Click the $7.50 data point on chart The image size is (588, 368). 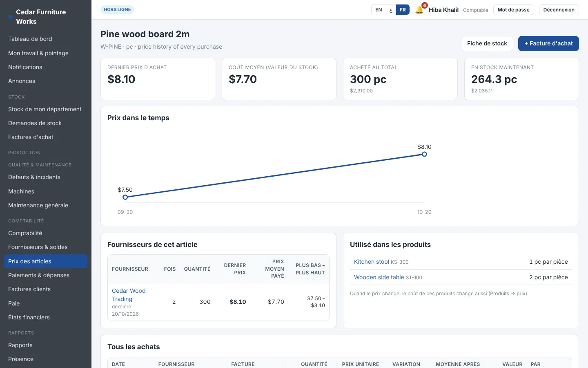125,197
